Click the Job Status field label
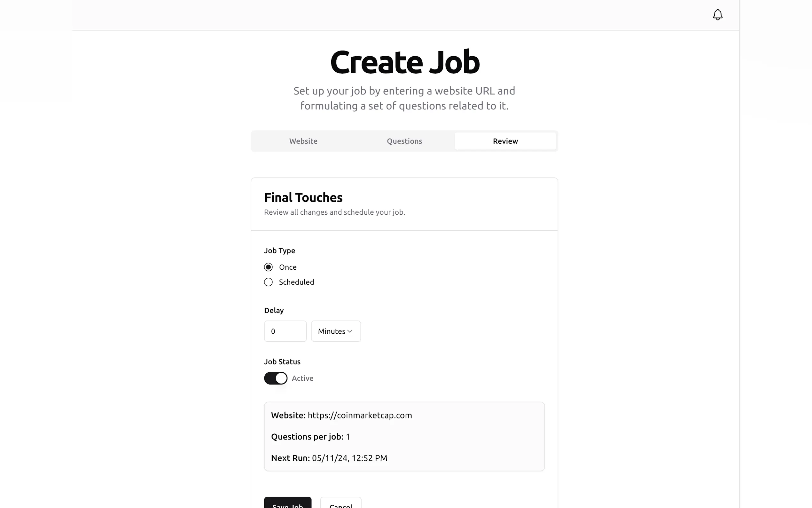 pyautogui.click(x=282, y=362)
